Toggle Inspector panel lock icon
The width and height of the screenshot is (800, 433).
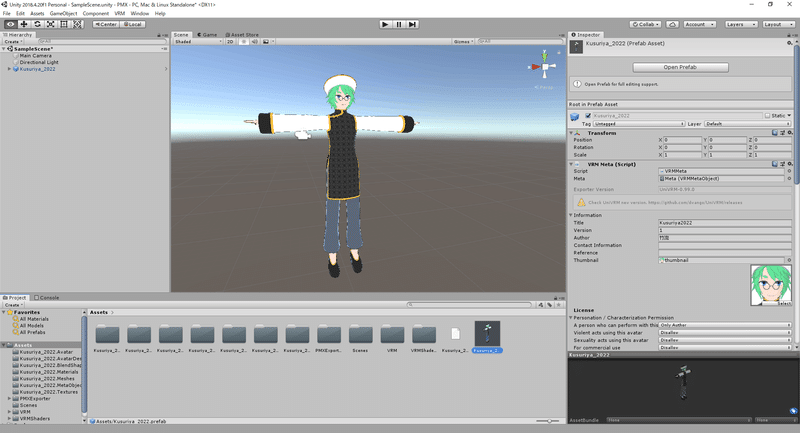[789, 35]
